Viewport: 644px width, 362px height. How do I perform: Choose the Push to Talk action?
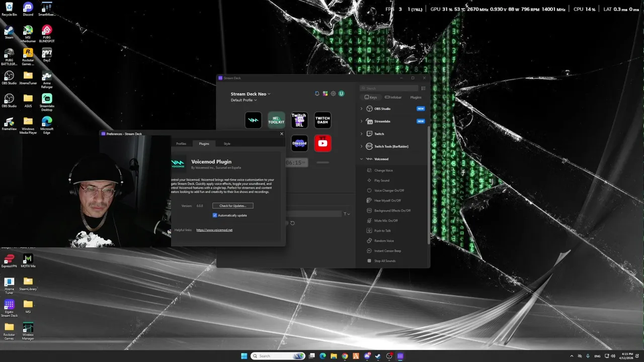382,231
